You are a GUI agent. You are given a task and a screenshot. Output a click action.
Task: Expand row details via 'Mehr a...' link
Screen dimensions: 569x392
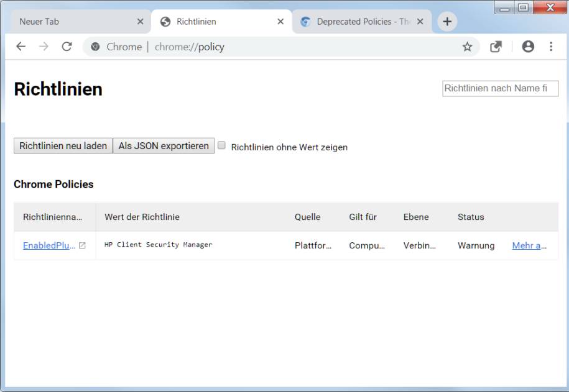pyautogui.click(x=529, y=245)
